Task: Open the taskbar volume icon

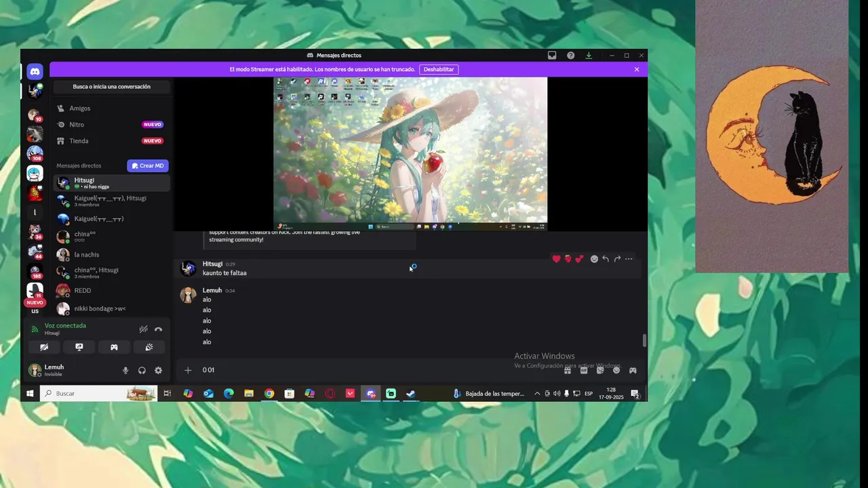Action: [557, 393]
